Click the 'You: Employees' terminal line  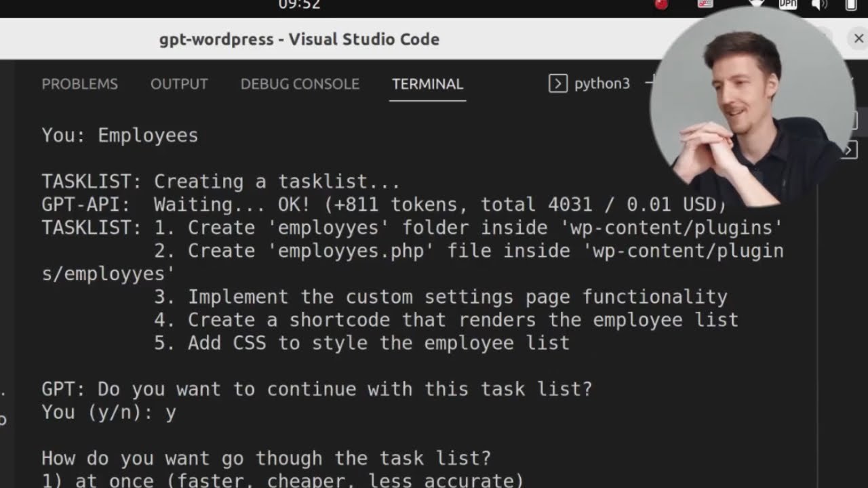click(x=120, y=136)
